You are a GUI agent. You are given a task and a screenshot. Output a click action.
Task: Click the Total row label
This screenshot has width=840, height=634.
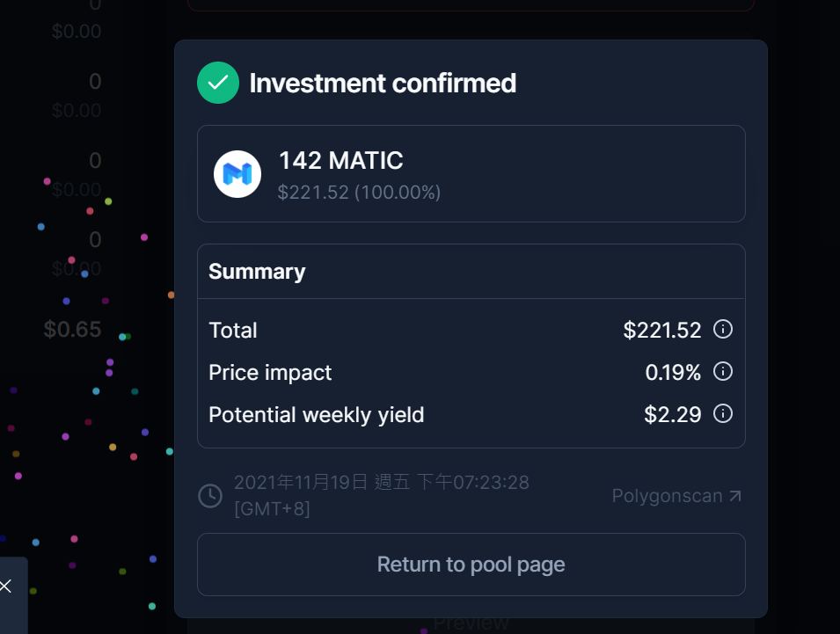tap(233, 330)
